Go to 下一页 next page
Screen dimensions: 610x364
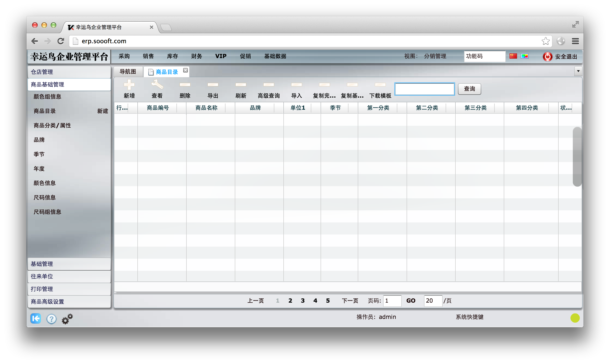tap(350, 301)
